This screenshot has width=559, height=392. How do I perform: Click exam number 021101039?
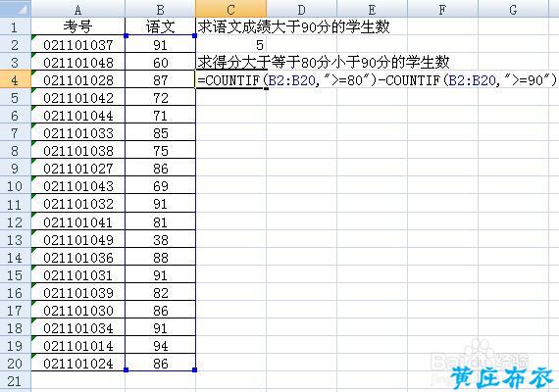(x=78, y=293)
